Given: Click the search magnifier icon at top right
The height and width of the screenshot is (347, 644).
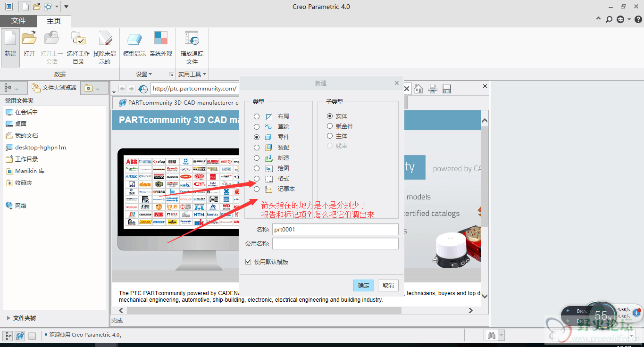Looking at the screenshot, I should click(x=609, y=19).
